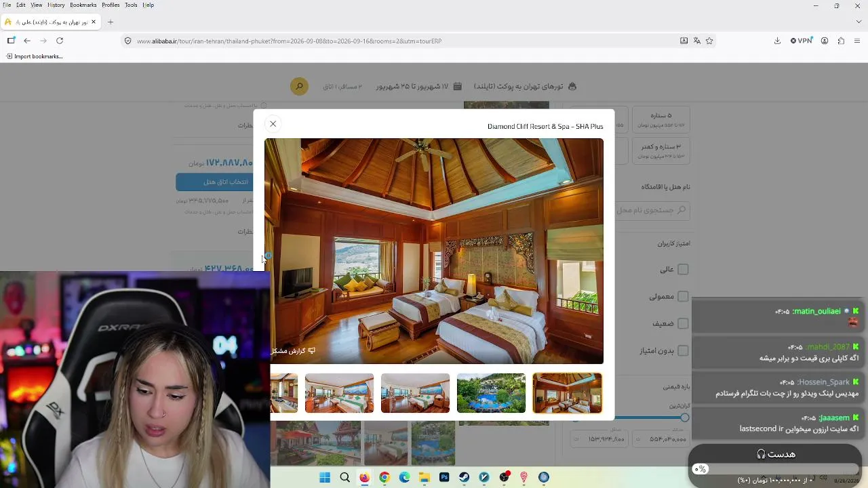Select the ۳ ستاره و کمتر filter

[x=660, y=150]
